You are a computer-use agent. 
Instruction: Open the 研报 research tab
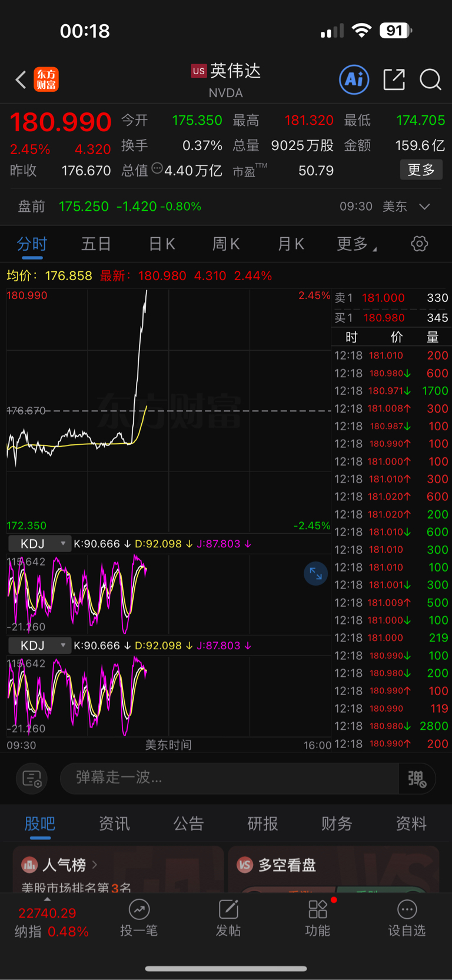(x=262, y=823)
